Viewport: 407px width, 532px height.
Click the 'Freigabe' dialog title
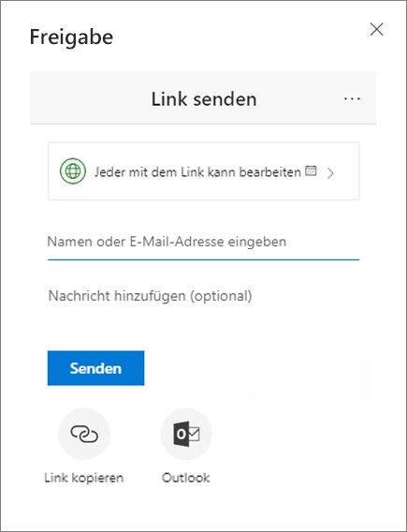pyautogui.click(x=71, y=37)
